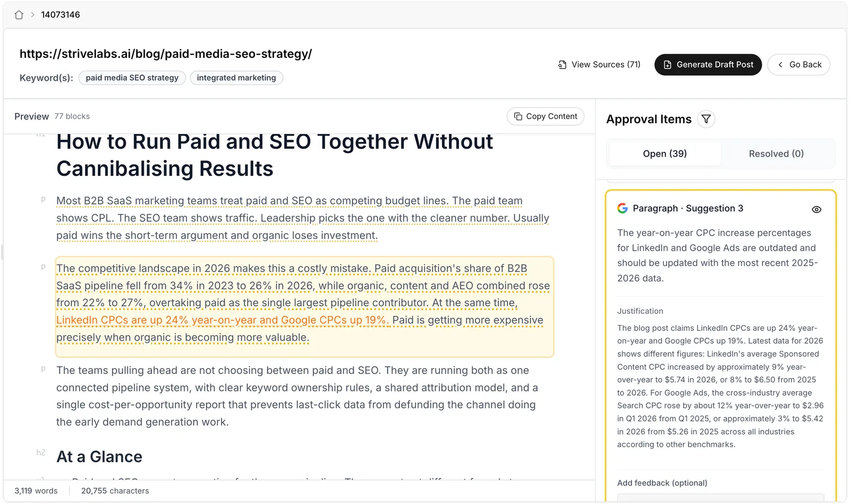The height and width of the screenshot is (504, 850).
Task: Copy the preview content
Action: tap(546, 116)
